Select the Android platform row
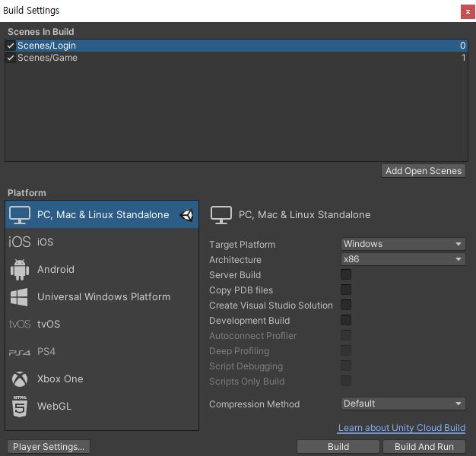Image resolution: width=476 pixels, height=456 pixels. pyautogui.click(x=102, y=269)
